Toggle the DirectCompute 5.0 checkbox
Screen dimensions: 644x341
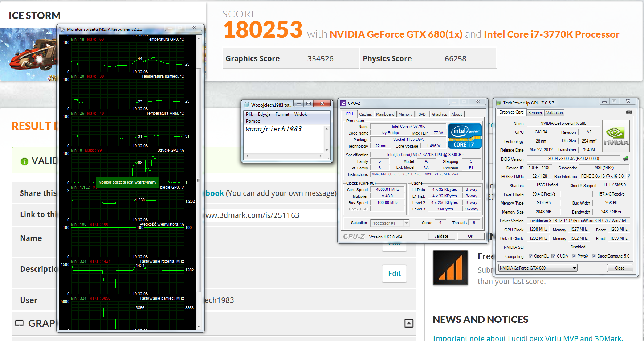coord(594,256)
